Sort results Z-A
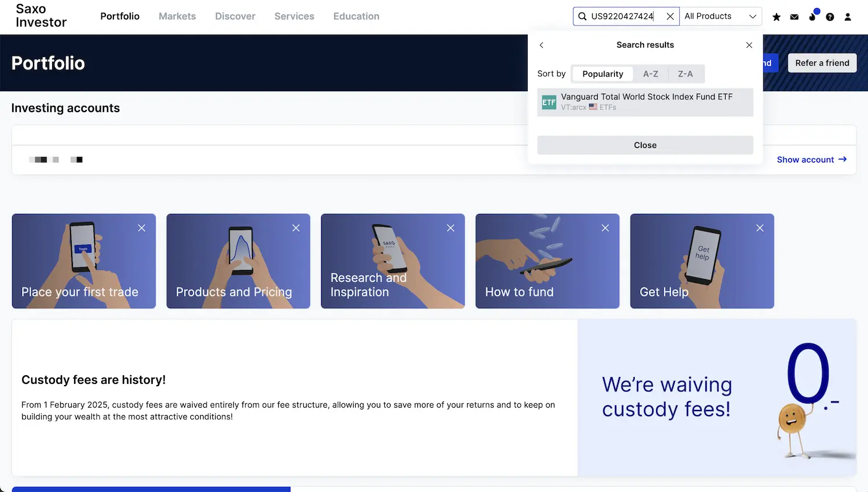This screenshot has height=492, width=868. (x=685, y=74)
